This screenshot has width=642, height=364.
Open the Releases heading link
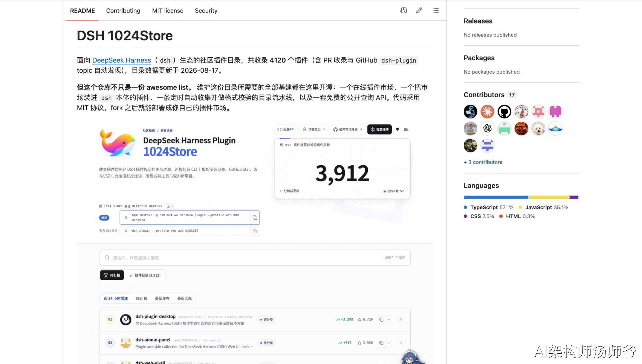(x=478, y=21)
